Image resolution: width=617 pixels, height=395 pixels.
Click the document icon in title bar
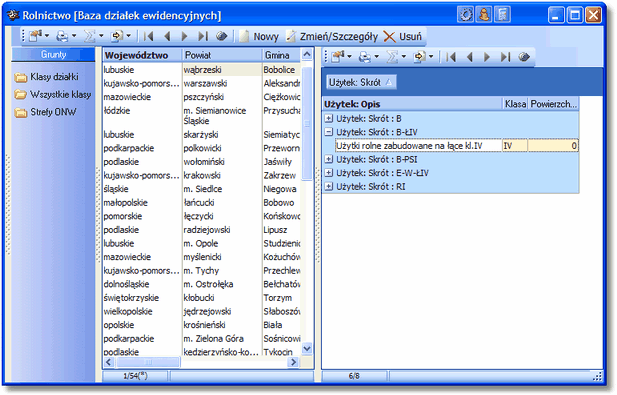point(502,15)
